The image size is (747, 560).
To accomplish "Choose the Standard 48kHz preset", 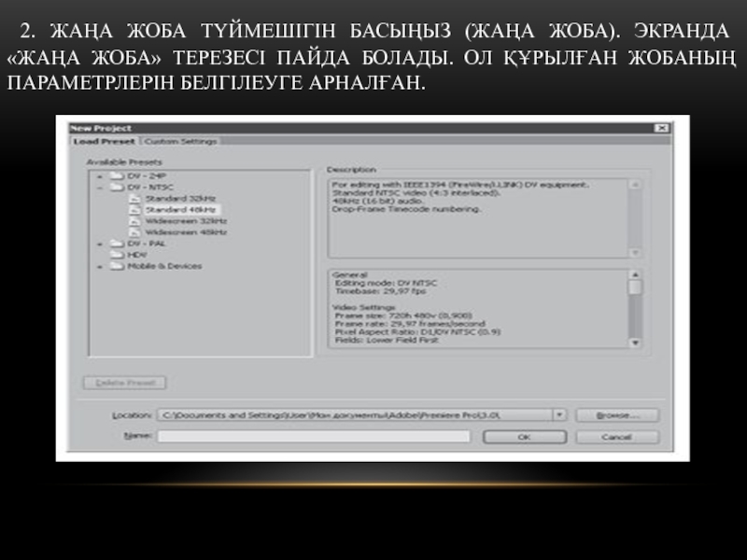I will [x=181, y=210].
